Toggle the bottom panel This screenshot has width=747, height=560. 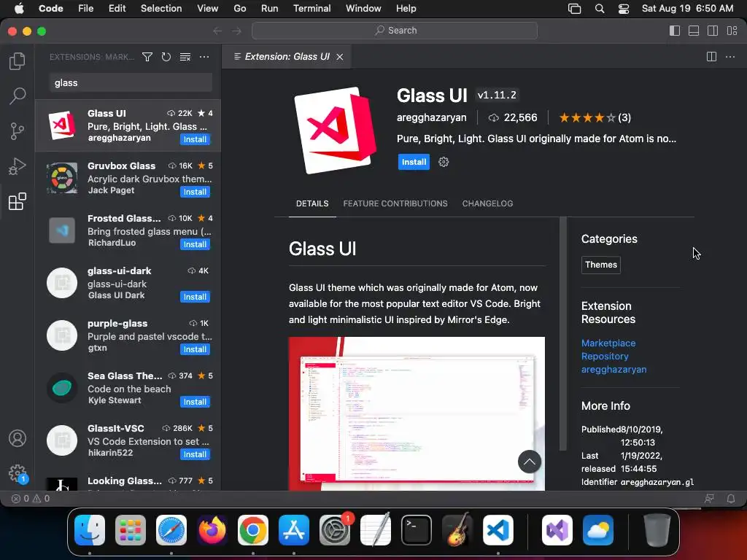click(694, 31)
